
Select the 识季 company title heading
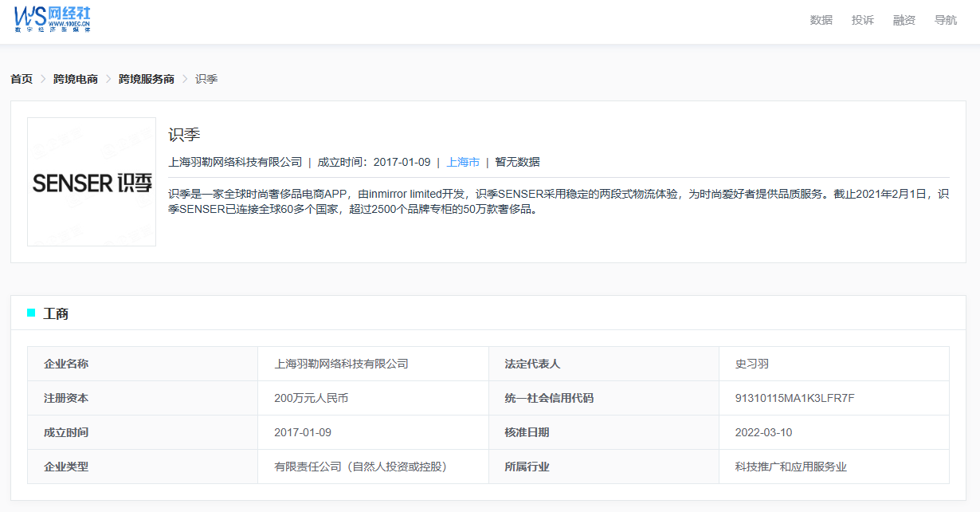[x=184, y=135]
